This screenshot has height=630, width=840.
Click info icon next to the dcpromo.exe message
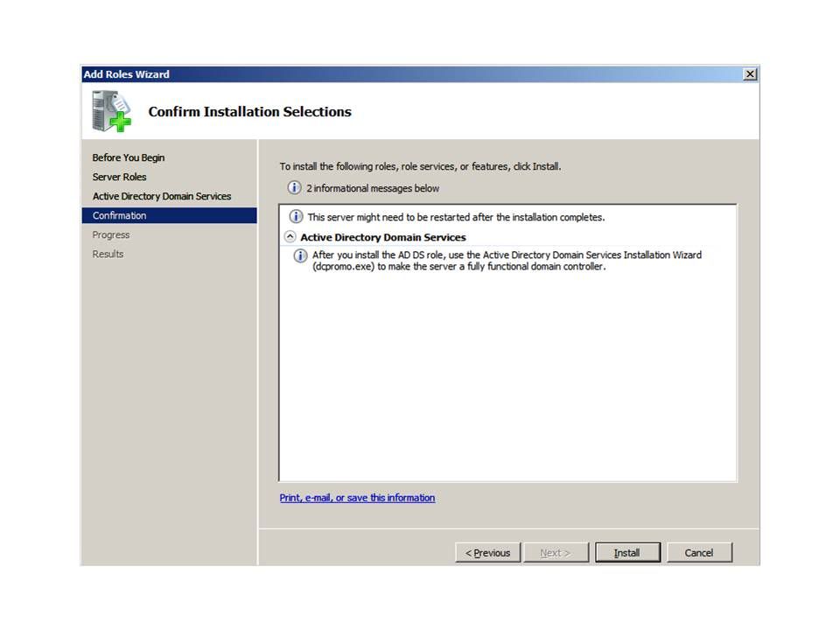pos(301,255)
